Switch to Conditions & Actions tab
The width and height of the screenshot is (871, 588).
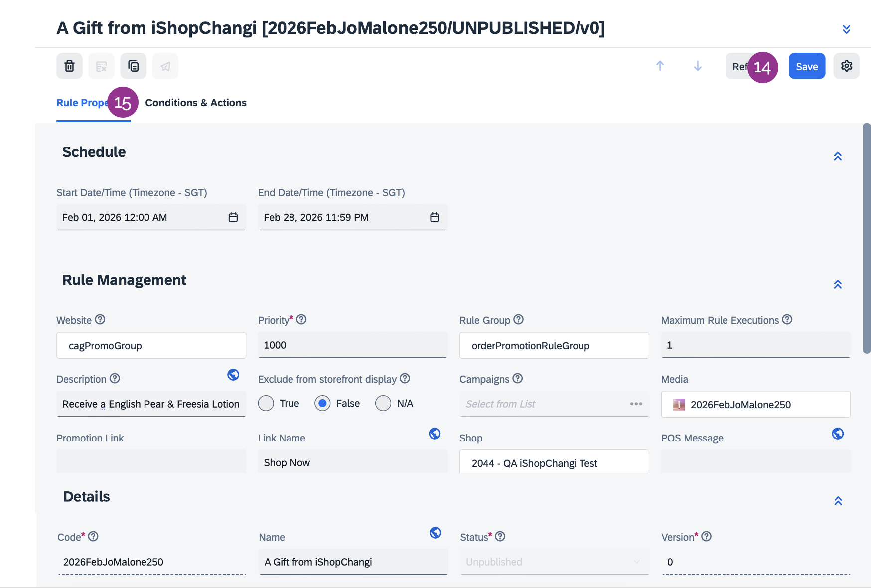196,103
